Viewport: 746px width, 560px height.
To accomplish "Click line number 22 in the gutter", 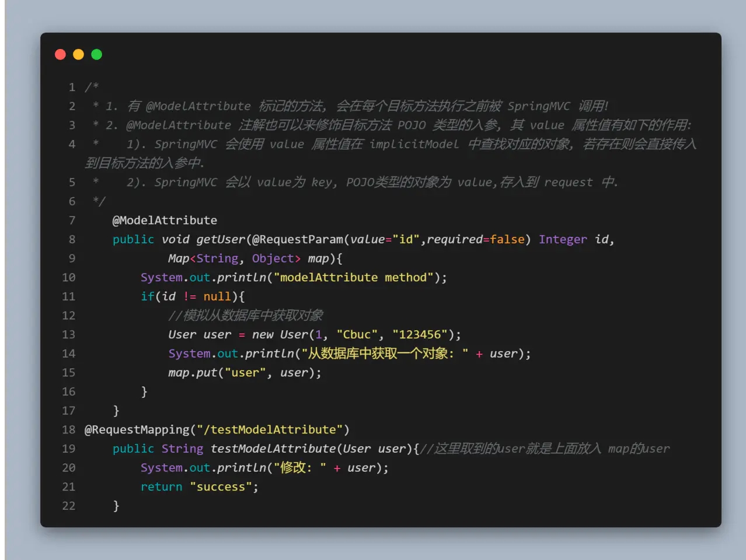I will pyautogui.click(x=69, y=506).
